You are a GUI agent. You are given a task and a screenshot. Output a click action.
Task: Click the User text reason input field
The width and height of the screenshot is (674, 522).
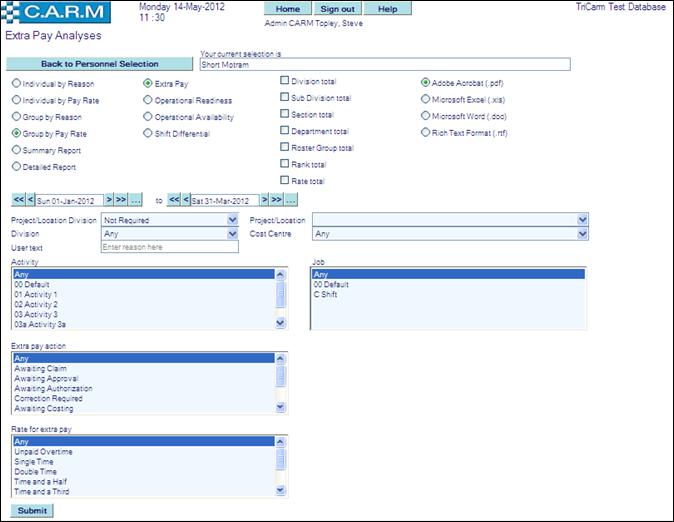[170, 247]
